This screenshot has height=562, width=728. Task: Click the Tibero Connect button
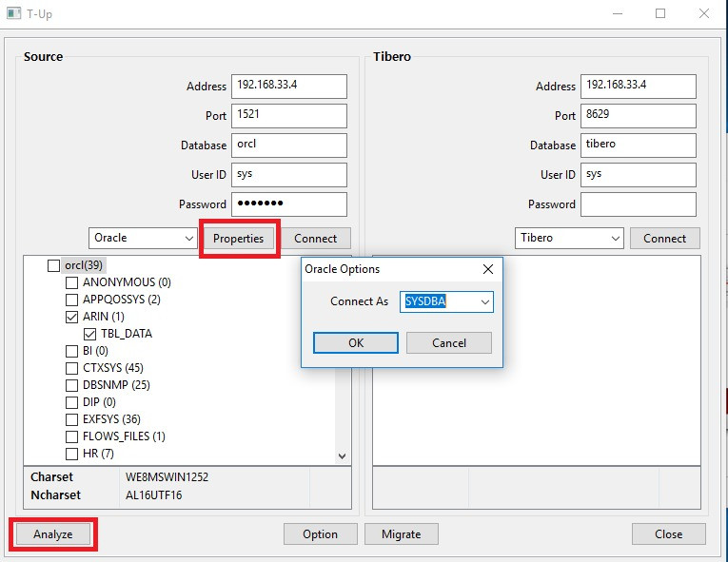click(664, 239)
